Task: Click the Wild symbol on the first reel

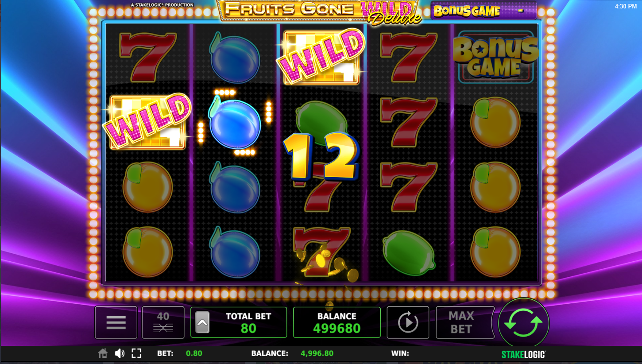Action: pyautogui.click(x=147, y=121)
